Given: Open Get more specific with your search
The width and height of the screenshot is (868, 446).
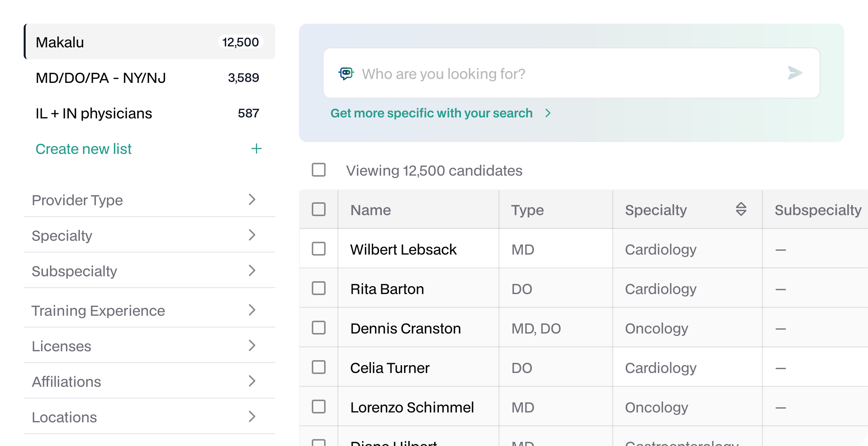Looking at the screenshot, I should point(431,113).
